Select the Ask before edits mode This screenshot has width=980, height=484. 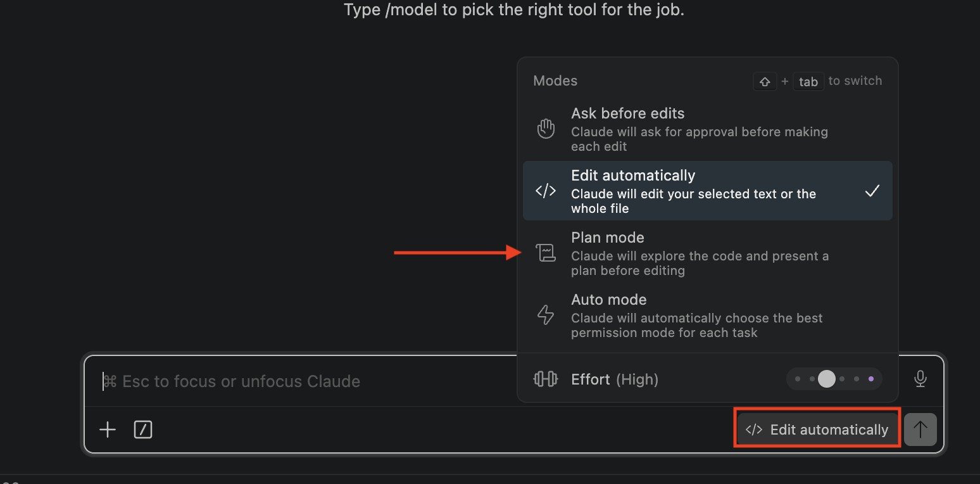pos(707,129)
